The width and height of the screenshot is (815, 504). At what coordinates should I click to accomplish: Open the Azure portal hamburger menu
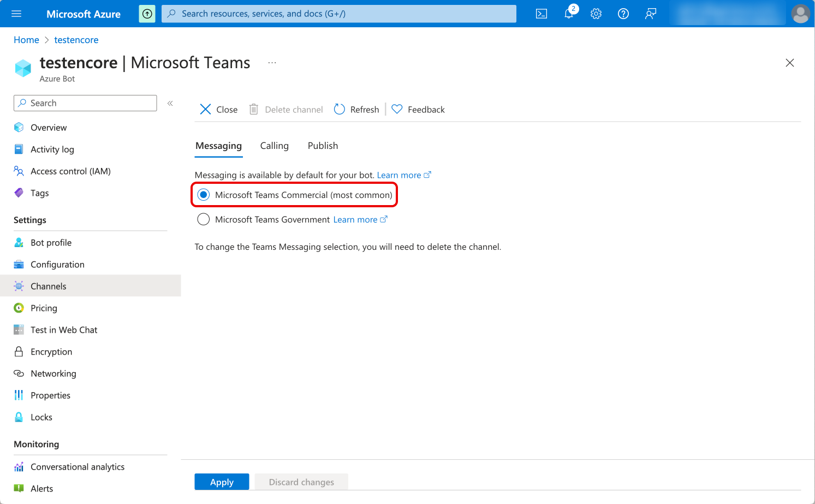point(16,14)
